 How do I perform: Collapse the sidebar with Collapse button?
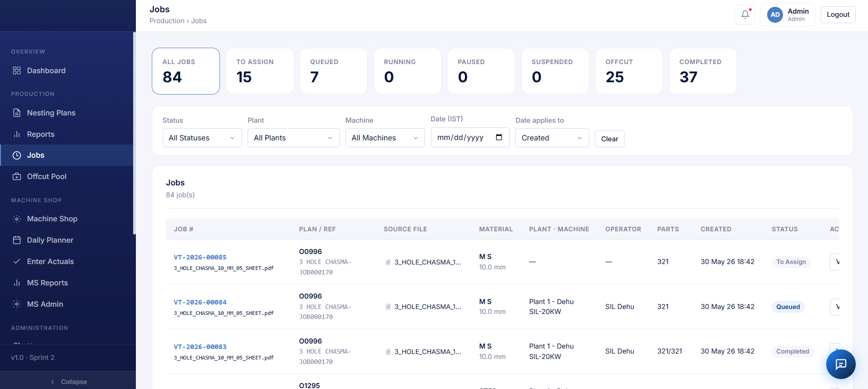pos(68,382)
